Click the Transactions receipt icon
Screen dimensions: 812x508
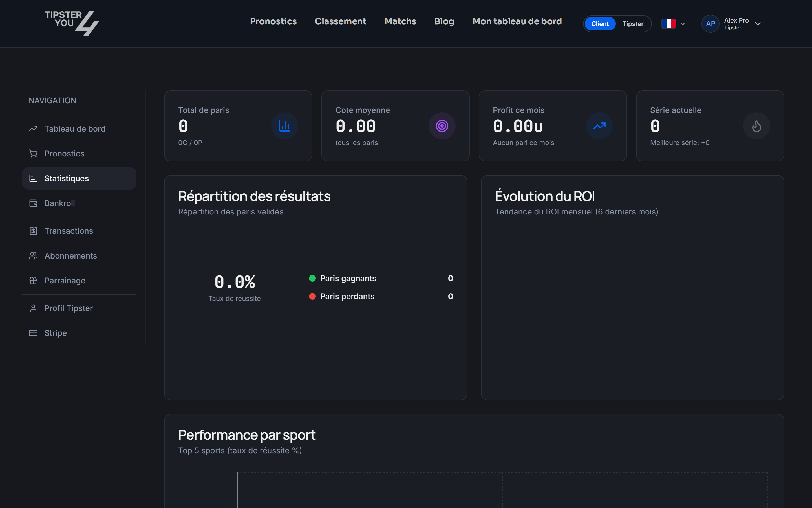click(33, 231)
